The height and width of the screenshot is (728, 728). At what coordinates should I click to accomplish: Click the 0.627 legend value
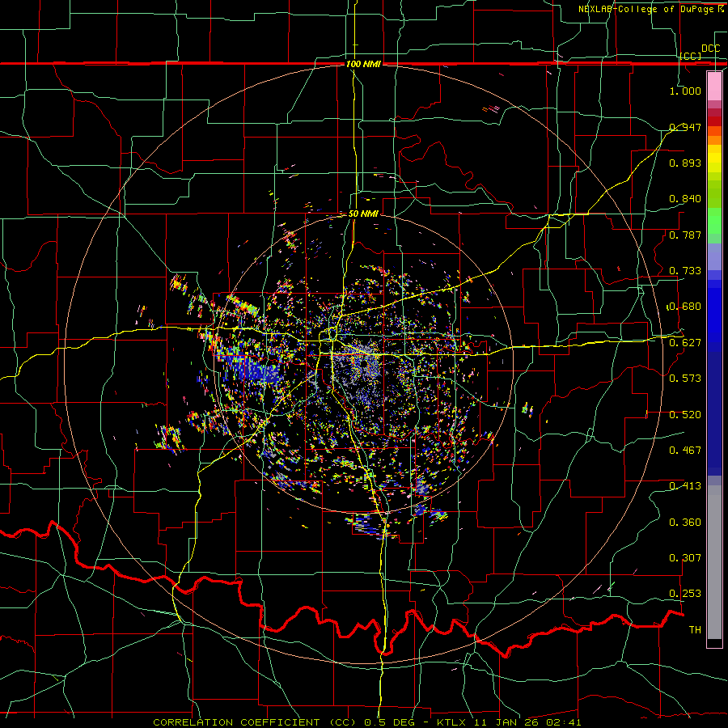tap(685, 343)
